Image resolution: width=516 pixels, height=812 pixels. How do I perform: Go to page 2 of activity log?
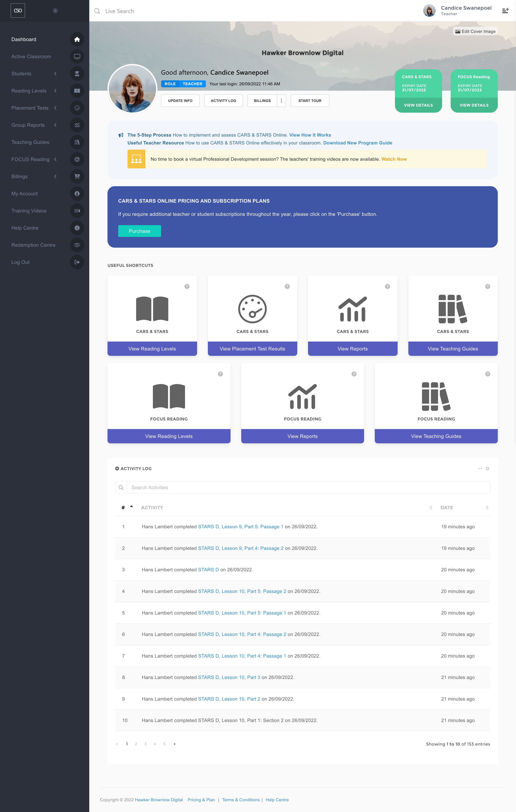pos(136,744)
